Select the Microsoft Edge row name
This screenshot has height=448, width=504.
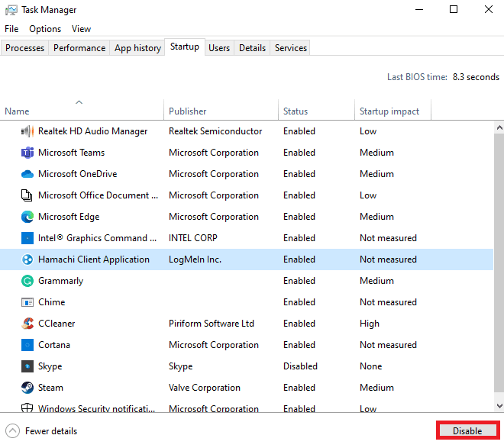(x=69, y=217)
